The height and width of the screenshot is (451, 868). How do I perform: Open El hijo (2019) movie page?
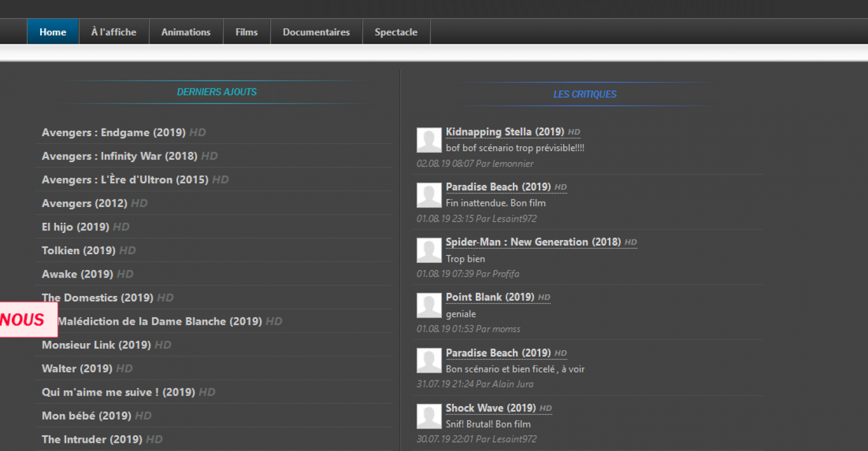(75, 227)
